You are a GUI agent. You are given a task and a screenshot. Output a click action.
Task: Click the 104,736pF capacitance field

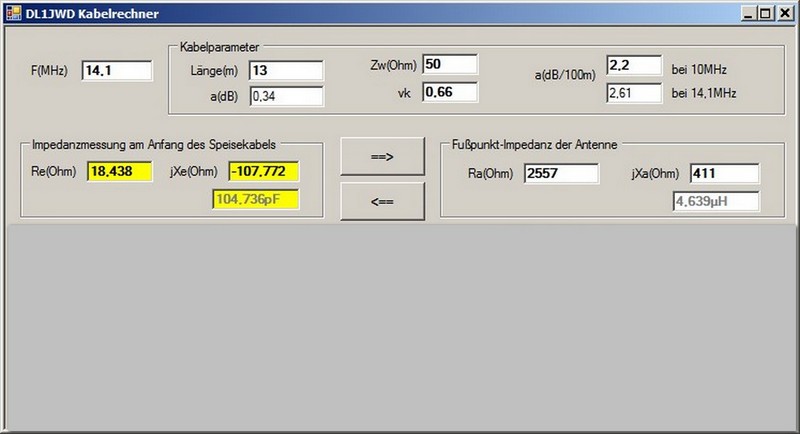[x=256, y=199]
